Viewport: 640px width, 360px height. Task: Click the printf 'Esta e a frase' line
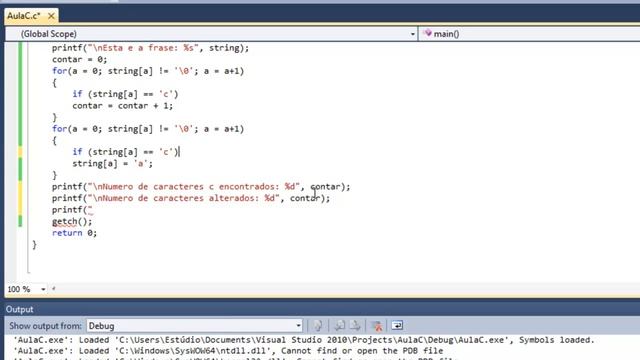pyautogui.click(x=150, y=48)
